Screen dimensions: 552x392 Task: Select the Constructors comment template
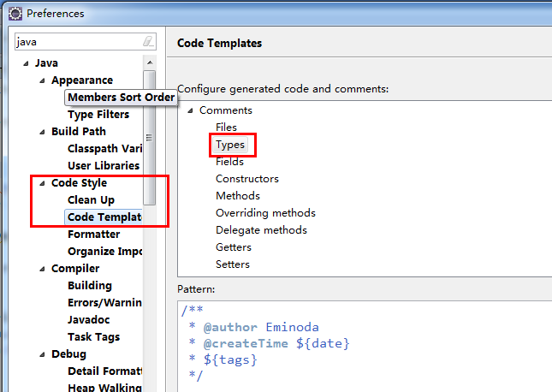246,179
